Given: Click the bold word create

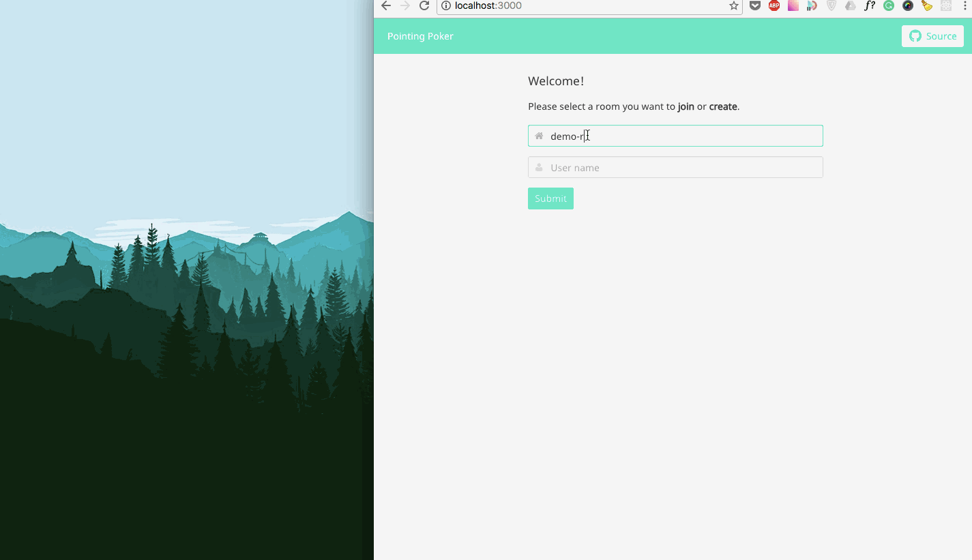Looking at the screenshot, I should (x=723, y=106).
